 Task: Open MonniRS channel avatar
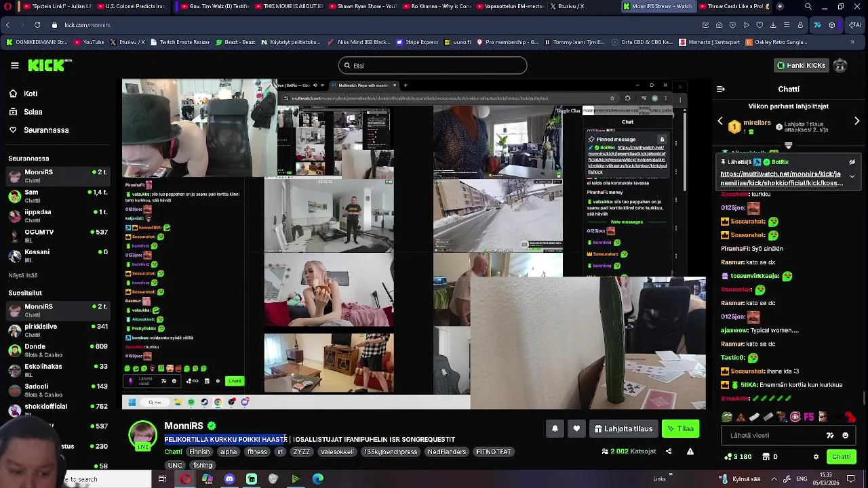pos(142,435)
